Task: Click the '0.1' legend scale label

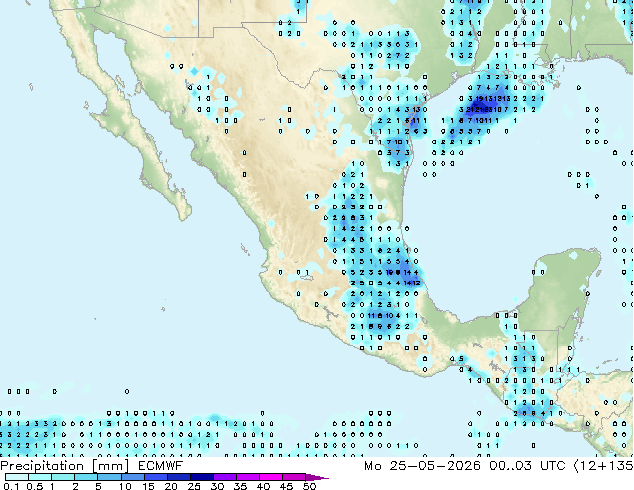Action: (x=11, y=486)
